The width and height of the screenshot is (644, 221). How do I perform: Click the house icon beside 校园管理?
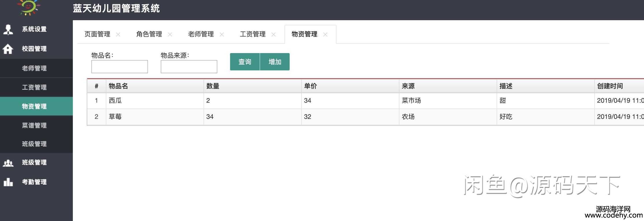click(x=8, y=49)
